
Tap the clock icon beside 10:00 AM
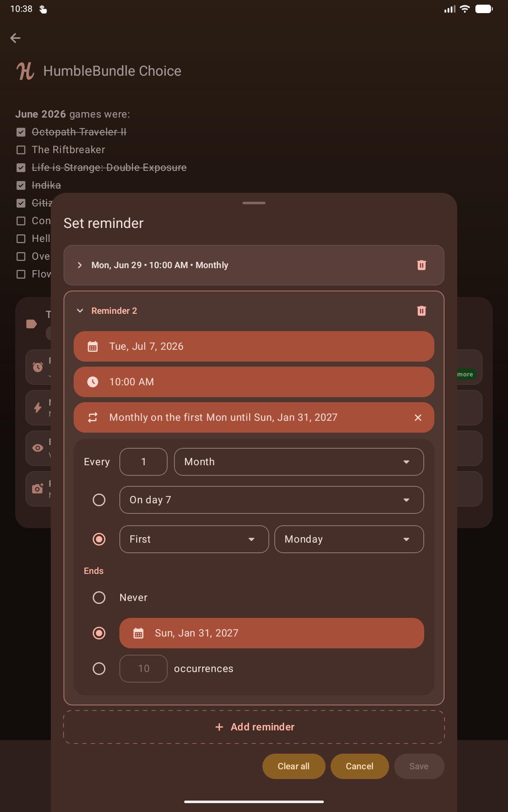pos(93,382)
